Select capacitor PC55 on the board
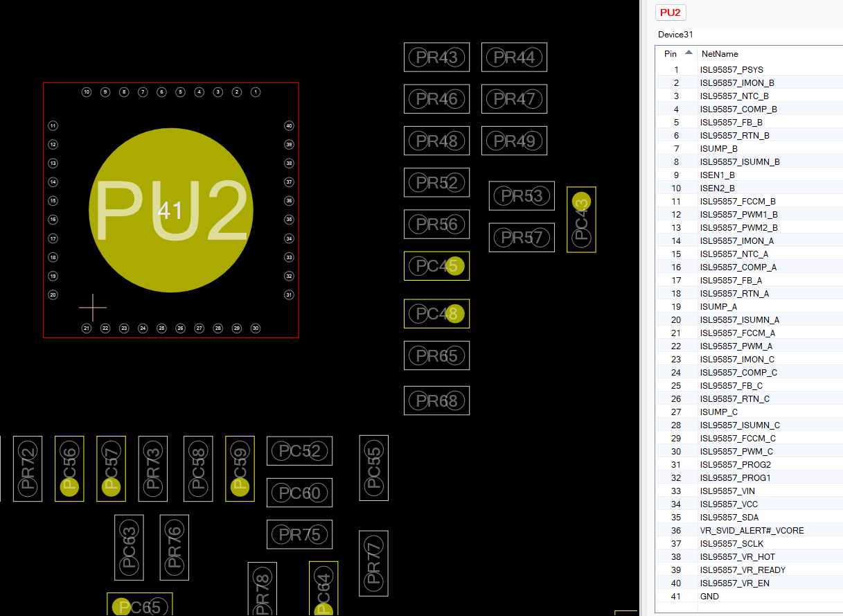Screen dimensions: 843x616 (374, 468)
